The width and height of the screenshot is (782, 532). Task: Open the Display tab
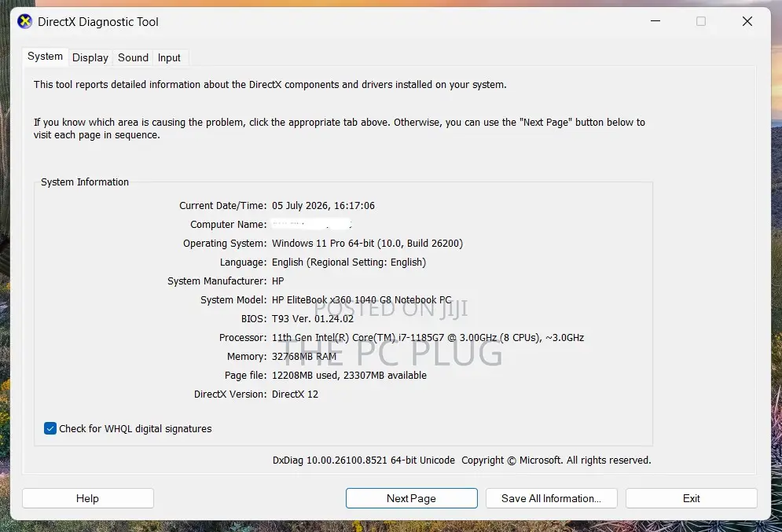point(90,58)
